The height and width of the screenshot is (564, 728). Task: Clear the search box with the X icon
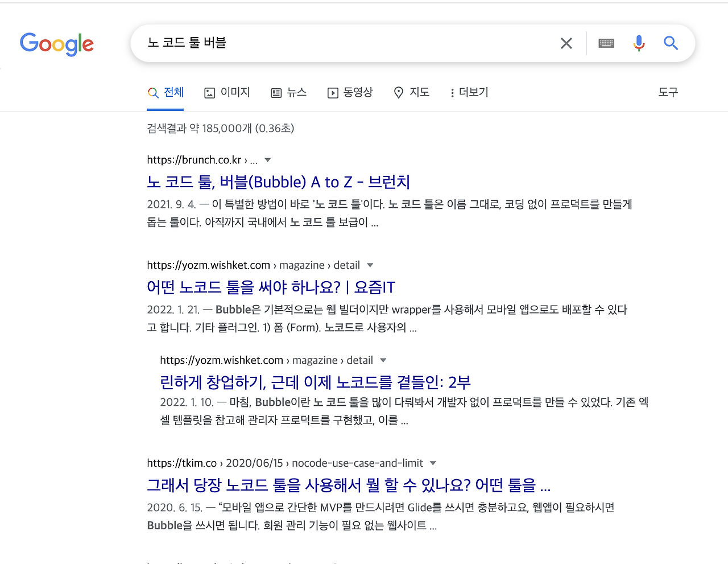point(566,43)
